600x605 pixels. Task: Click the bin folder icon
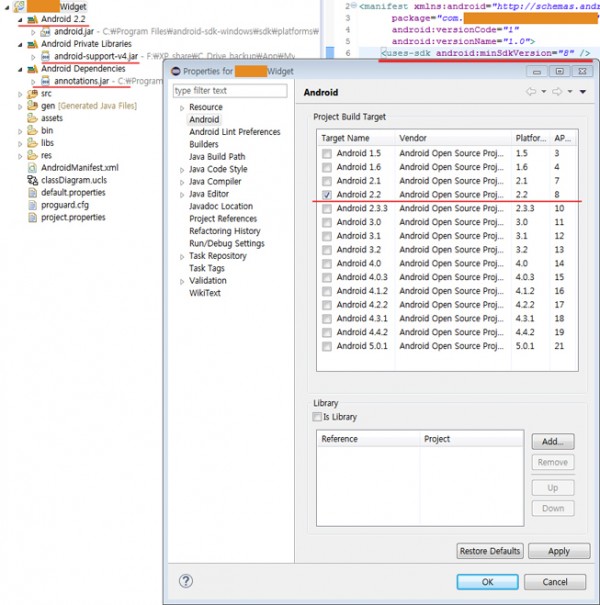[x=32, y=131]
